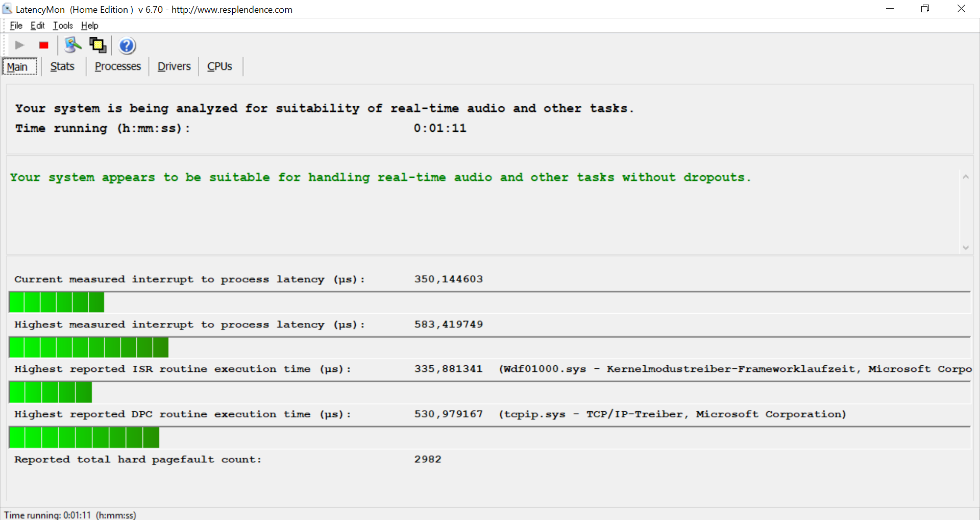
Task: Click the current interrupt latency green bar
Action: click(57, 302)
